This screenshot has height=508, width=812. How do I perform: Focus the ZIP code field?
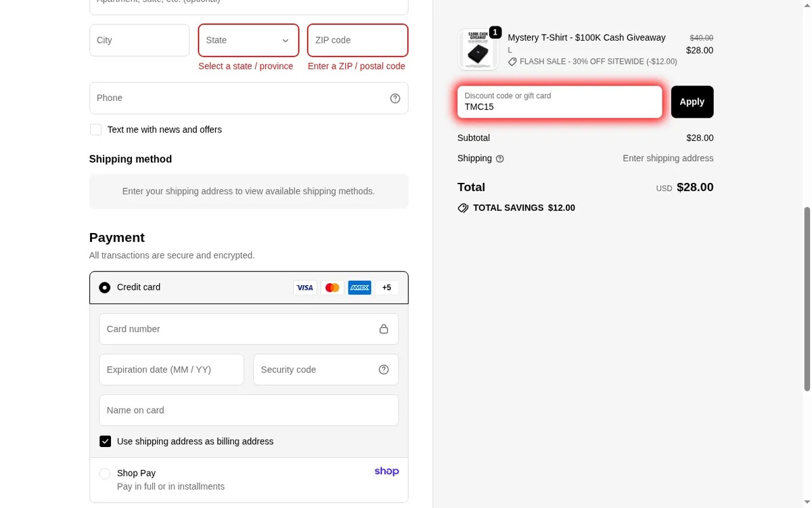pos(357,41)
